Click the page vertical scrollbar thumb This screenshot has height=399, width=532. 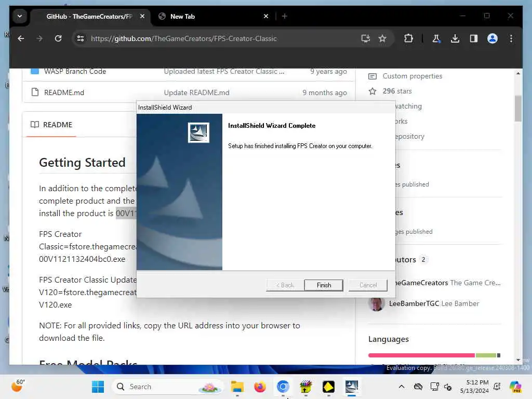coord(518,109)
